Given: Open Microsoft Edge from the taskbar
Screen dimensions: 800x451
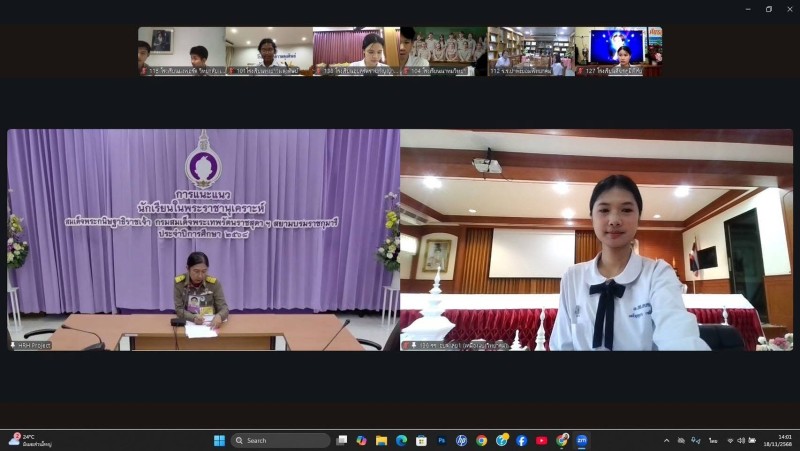Looking at the screenshot, I should coord(401,440).
